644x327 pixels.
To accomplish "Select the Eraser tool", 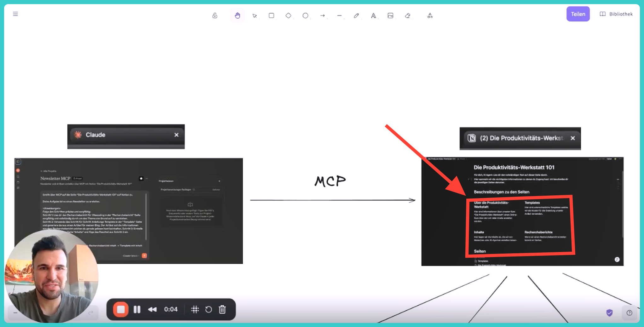I will (407, 15).
